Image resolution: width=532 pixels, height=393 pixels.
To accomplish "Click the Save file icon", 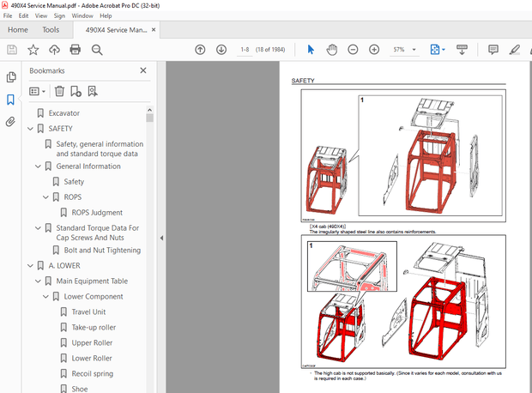I will (x=12, y=50).
